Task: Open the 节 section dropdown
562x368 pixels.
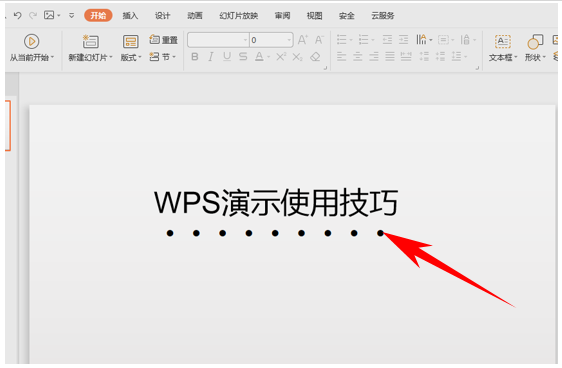Action: (163, 57)
